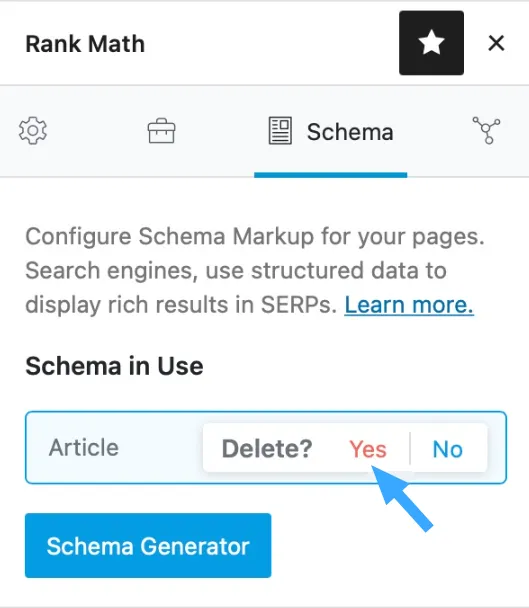Click the Configure Schema Markup description text
529x608 pixels.
[255, 270]
